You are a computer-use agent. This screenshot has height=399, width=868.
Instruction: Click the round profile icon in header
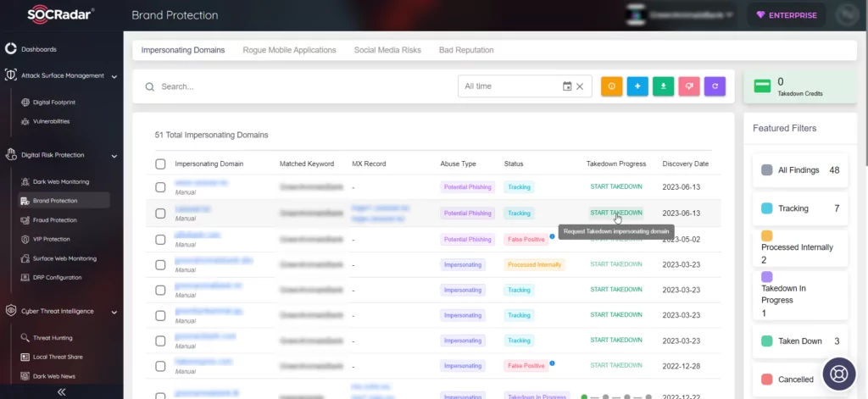tap(847, 15)
